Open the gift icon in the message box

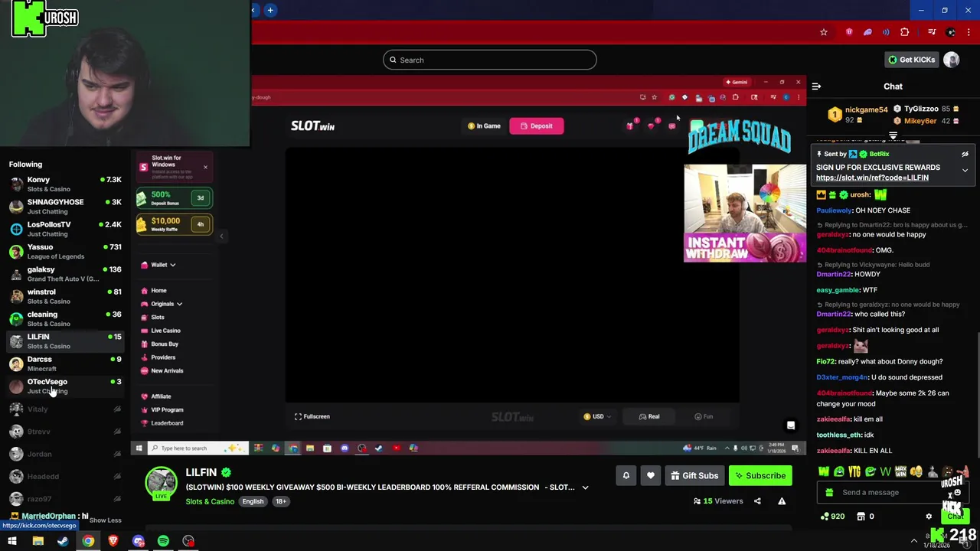(828, 493)
